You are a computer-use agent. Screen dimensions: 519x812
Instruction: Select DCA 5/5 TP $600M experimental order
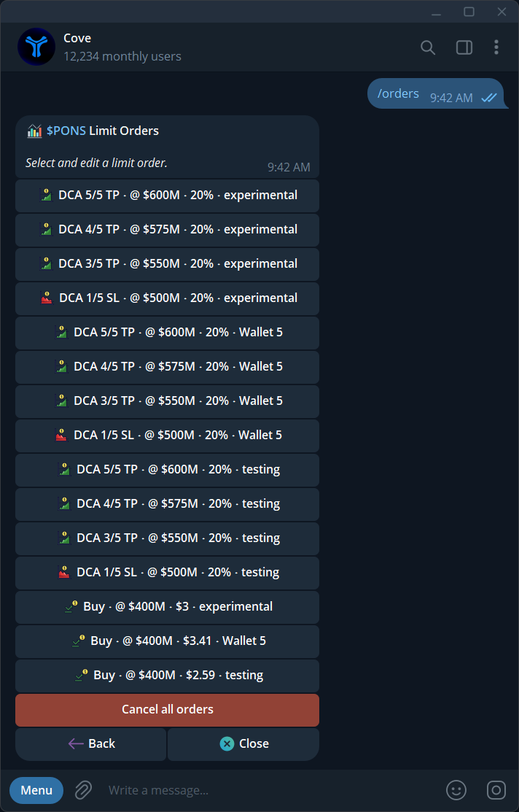tap(167, 196)
